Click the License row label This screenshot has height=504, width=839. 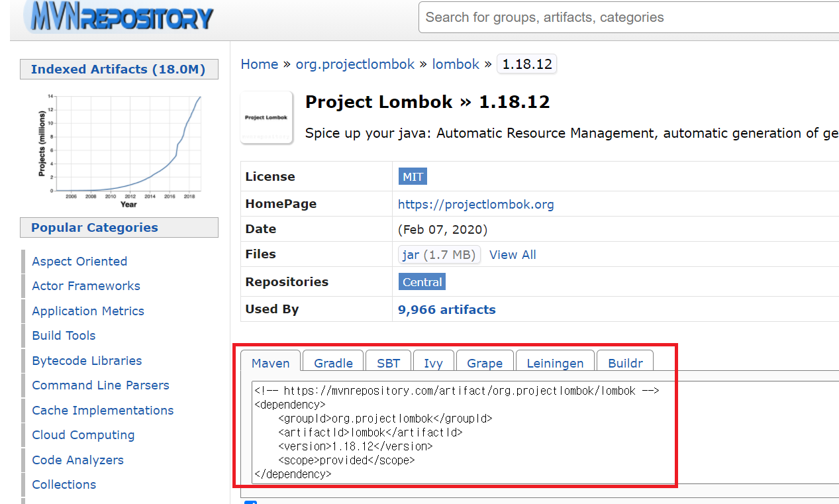[x=270, y=177]
